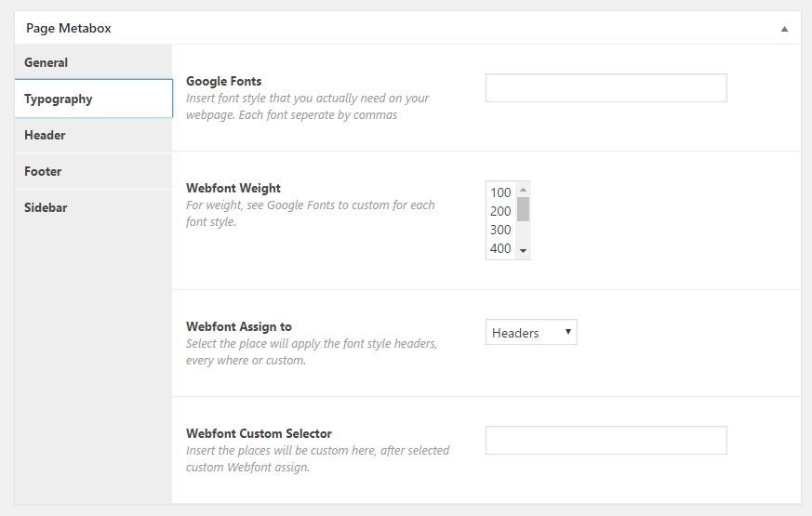The image size is (812, 516).
Task: Pick weight 300 from Webfont Weight
Action: pyautogui.click(x=501, y=230)
